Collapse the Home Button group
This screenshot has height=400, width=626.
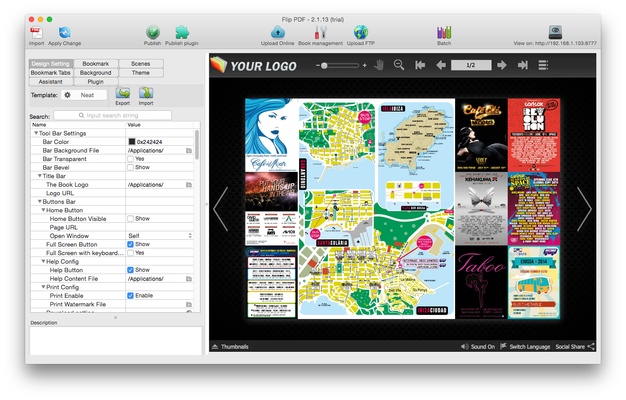pos(43,210)
